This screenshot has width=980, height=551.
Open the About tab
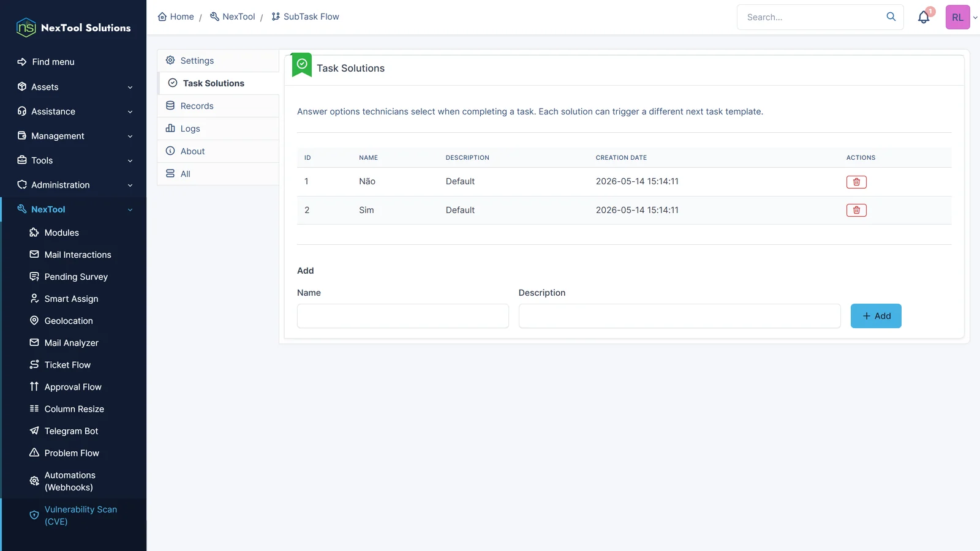(219, 151)
